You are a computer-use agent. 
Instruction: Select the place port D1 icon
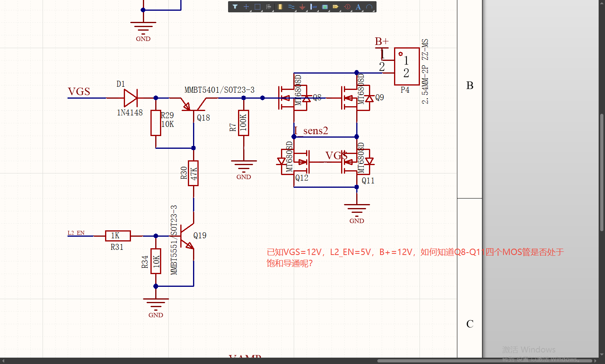336,7
